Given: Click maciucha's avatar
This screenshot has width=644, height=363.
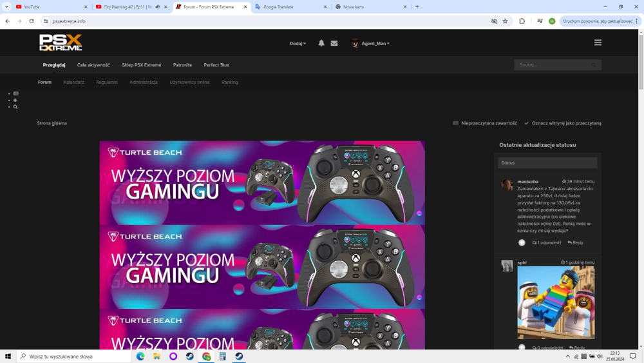Looking at the screenshot, I should point(507,184).
